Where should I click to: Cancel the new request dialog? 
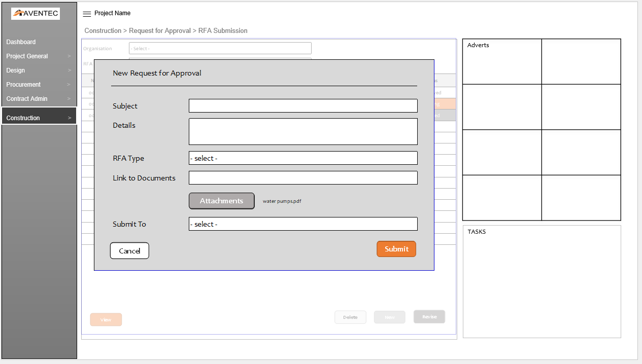(x=129, y=251)
